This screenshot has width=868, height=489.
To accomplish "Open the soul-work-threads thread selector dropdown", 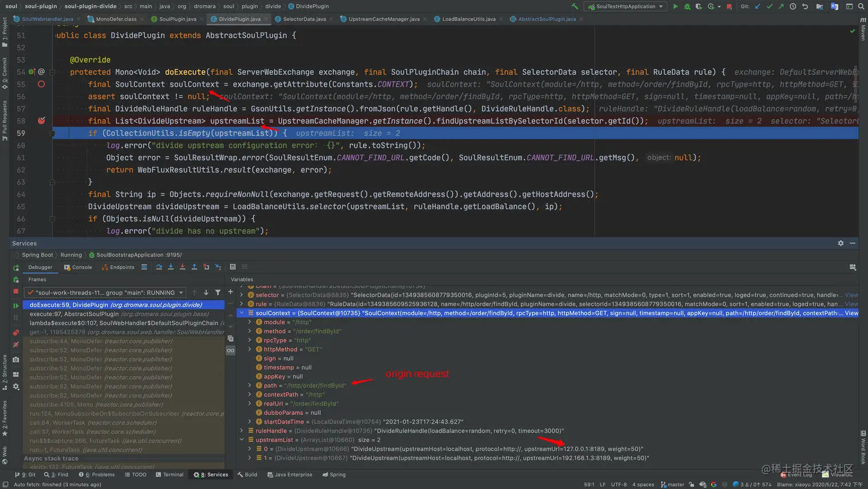I will point(106,292).
